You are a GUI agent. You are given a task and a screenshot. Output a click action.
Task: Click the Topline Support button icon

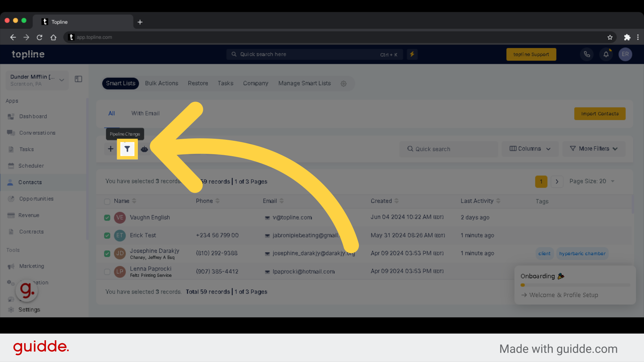tap(531, 54)
